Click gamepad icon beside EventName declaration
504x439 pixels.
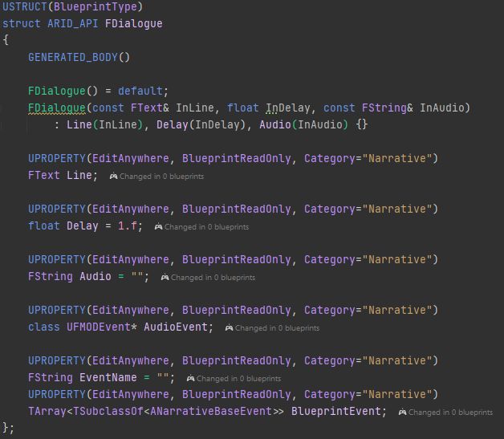point(190,378)
